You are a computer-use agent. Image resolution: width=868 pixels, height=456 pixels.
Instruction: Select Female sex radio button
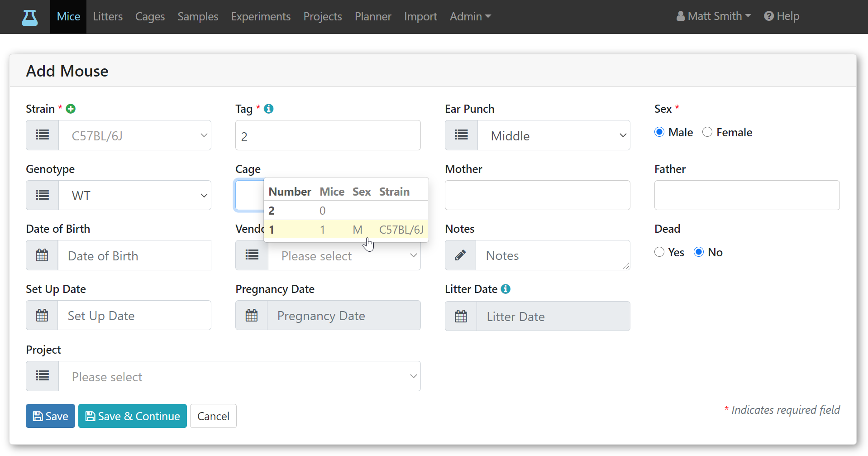(x=707, y=132)
